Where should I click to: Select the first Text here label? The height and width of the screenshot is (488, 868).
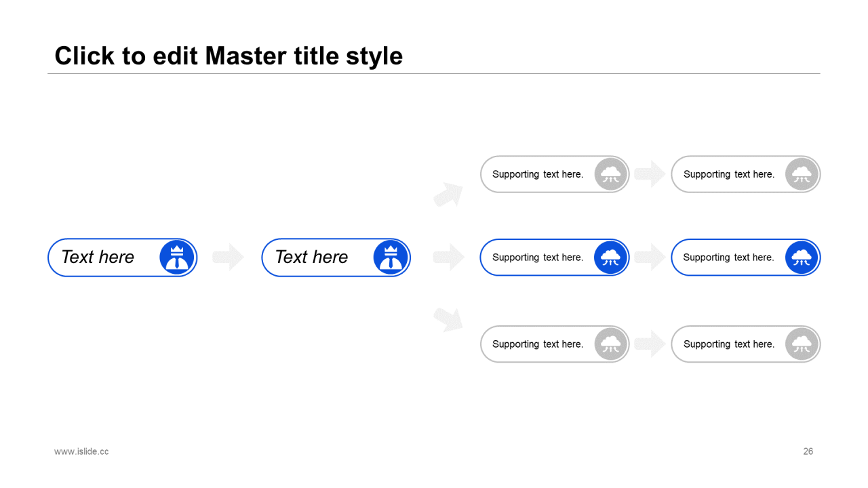[x=98, y=257]
